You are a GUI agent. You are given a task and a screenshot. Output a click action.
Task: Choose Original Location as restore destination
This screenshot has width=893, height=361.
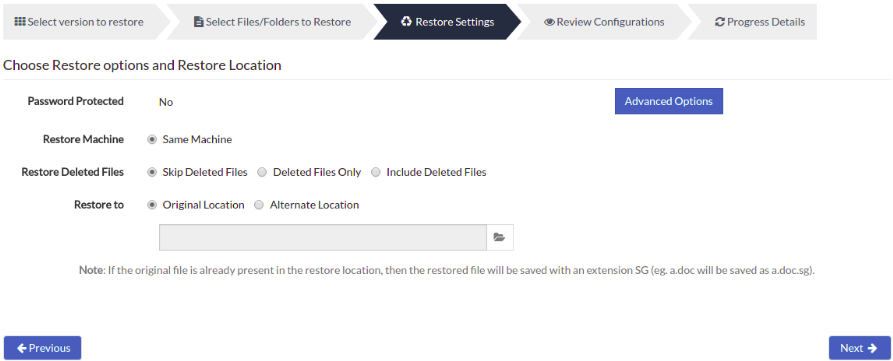tap(151, 206)
